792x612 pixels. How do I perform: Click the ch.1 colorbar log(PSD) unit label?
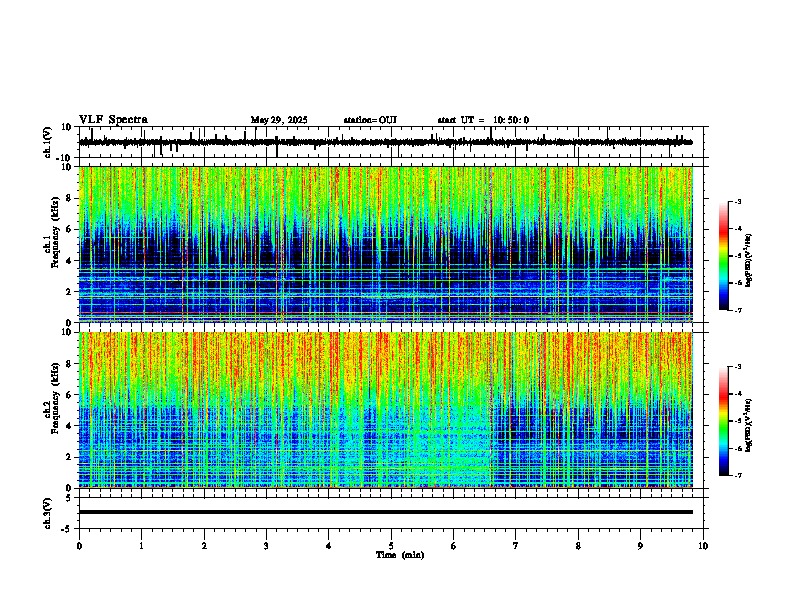pos(748,260)
